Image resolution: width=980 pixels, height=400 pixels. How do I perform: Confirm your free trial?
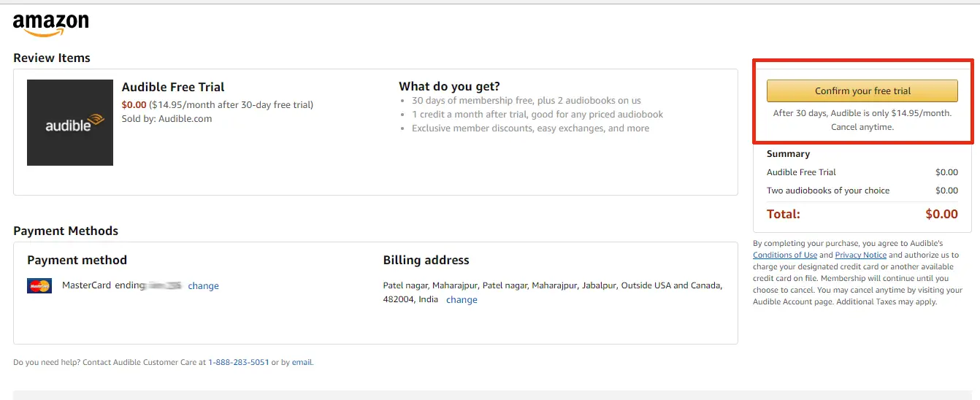862,91
